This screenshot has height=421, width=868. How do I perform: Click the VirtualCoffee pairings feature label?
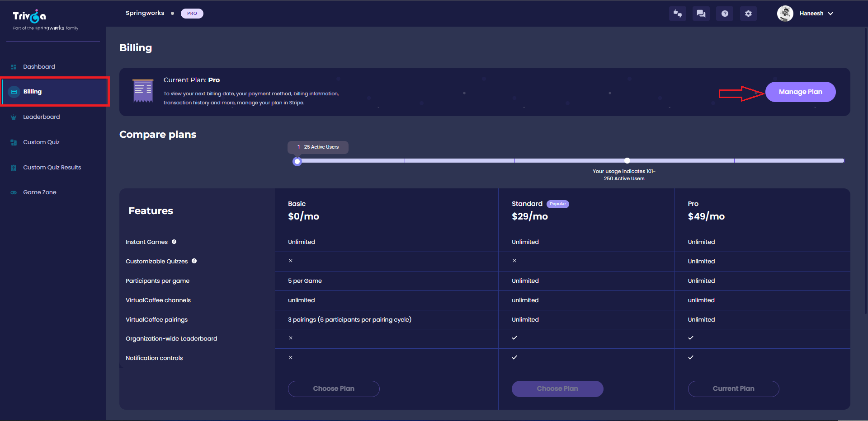click(x=156, y=320)
